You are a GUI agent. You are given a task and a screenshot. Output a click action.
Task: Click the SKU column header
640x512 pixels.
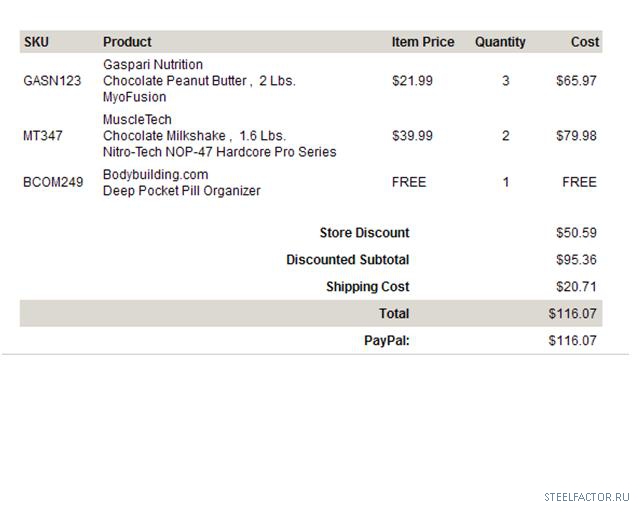(36, 42)
